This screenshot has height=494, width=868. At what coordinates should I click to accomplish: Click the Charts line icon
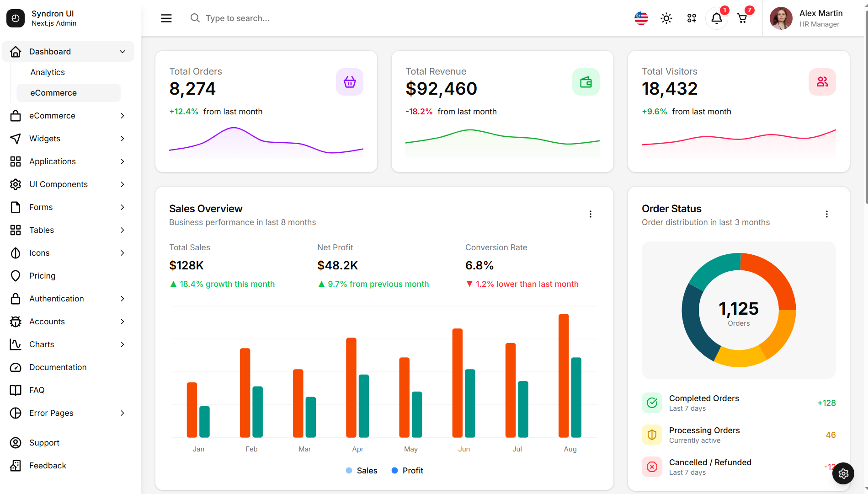[x=16, y=344]
